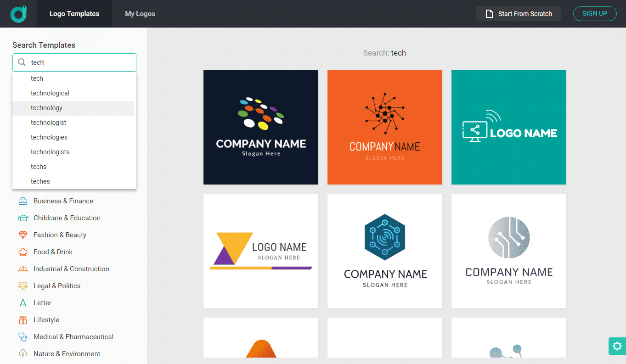
Task: Choose the 'technologists' suggestion
Action: pos(73,152)
